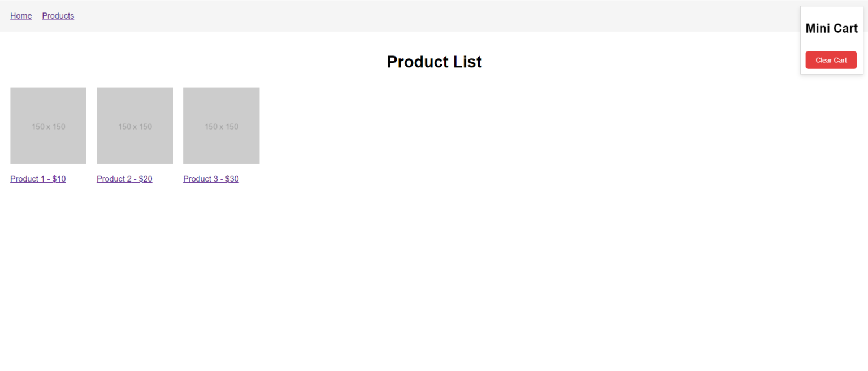This screenshot has width=868, height=371.
Task: Go to the Home page link
Action: [21, 16]
